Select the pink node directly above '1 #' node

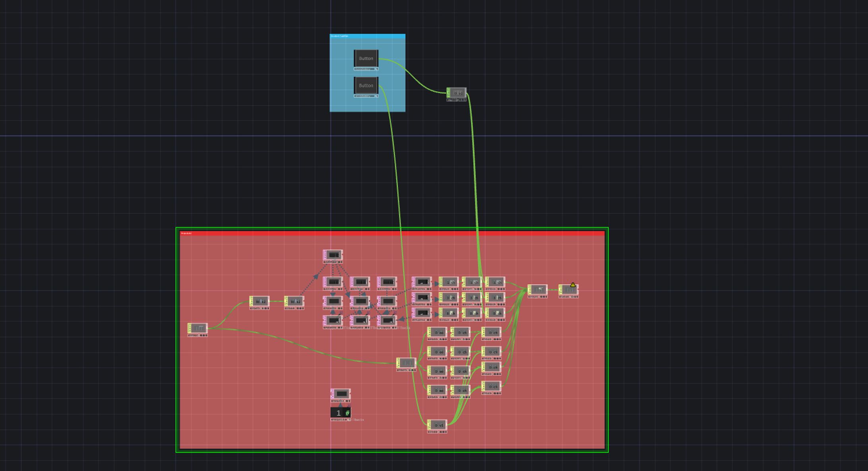[x=341, y=394]
